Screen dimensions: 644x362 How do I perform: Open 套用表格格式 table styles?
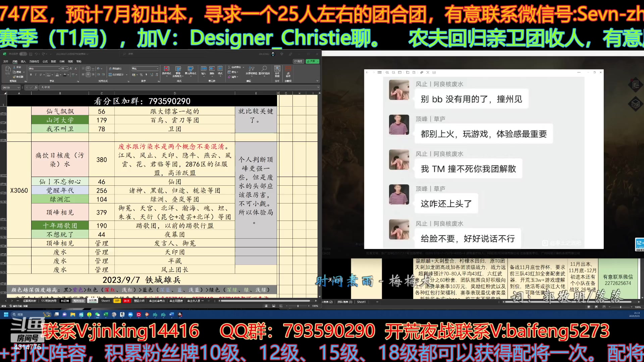coord(178,71)
